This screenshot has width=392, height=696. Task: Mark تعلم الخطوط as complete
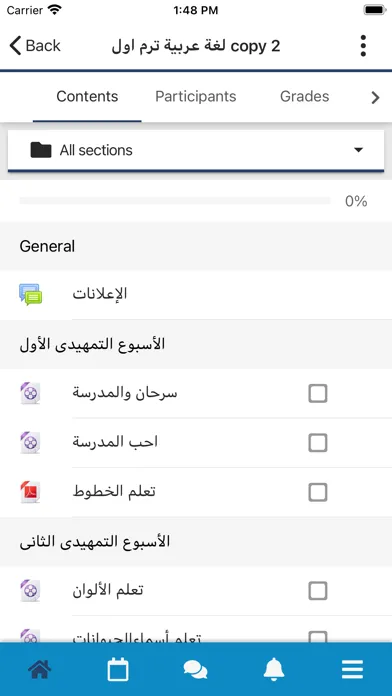pos(318,492)
